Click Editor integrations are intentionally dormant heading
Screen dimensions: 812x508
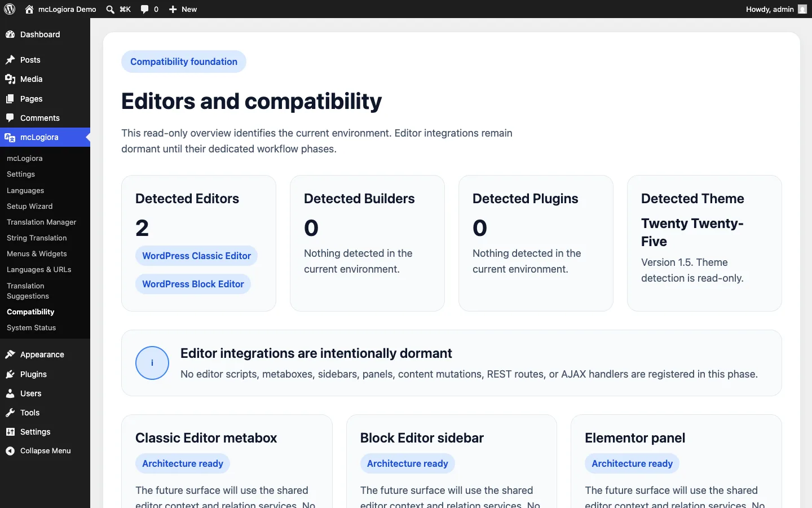tap(316, 353)
